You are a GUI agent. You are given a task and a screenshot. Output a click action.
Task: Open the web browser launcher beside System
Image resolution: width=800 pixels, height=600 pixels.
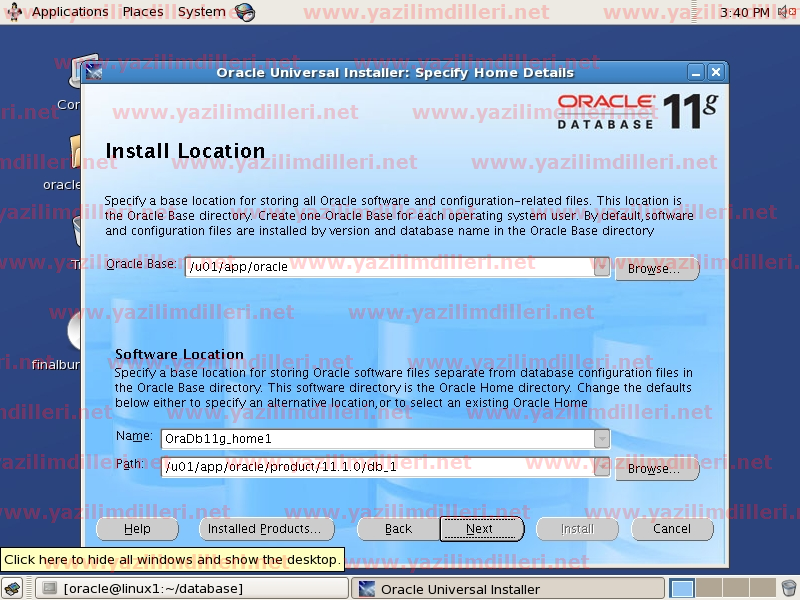point(245,12)
